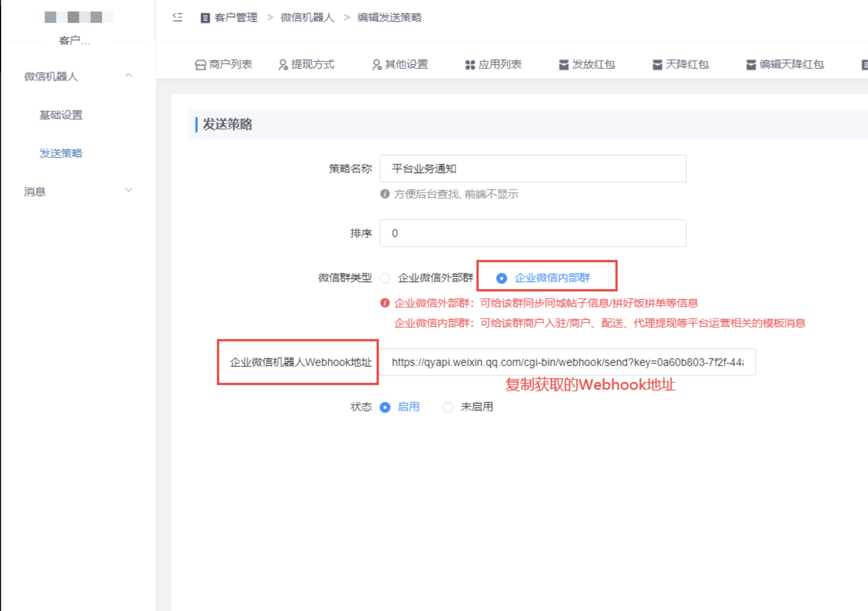Set status to 未启用
This screenshot has width=868, height=611.
tap(448, 407)
